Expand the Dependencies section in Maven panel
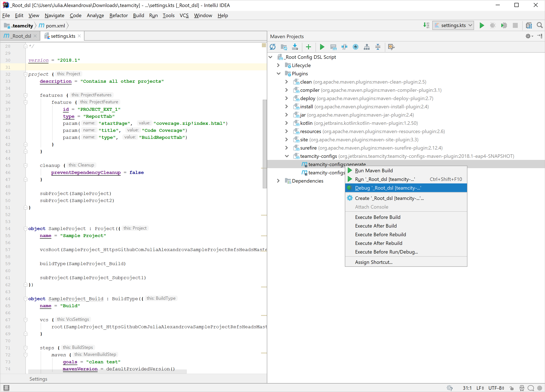545x392 pixels. [x=278, y=181]
